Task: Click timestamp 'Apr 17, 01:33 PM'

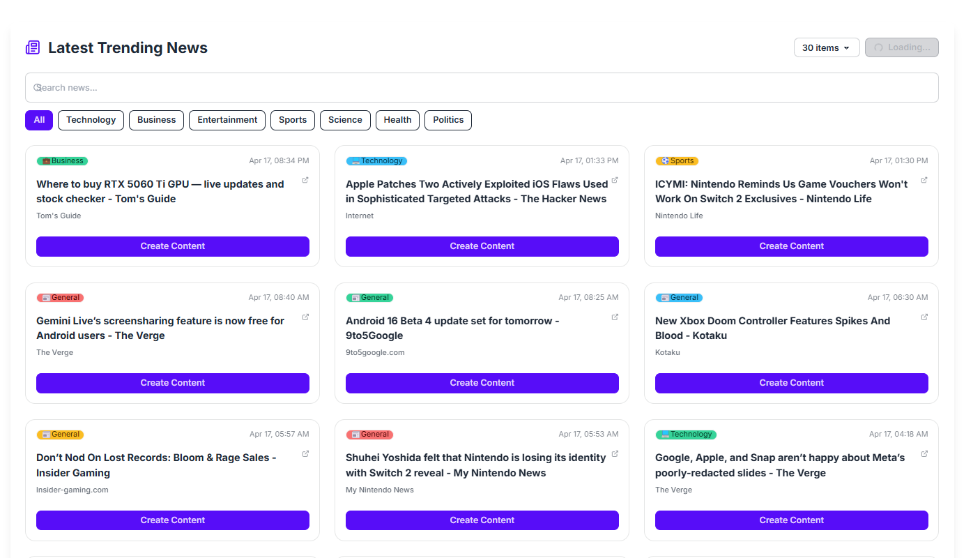Action: coord(589,161)
